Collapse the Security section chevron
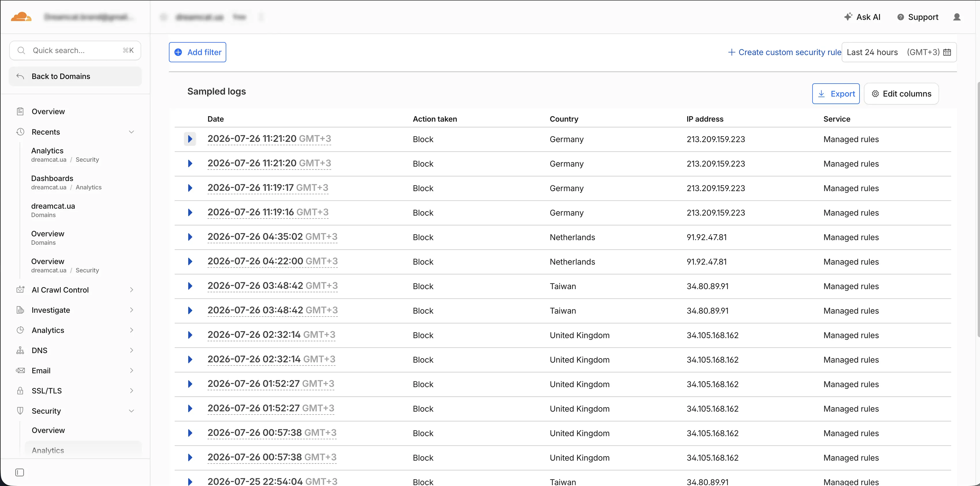The height and width of the screenshot is (486, 980). pyautogui.click(x=131, y=411)
